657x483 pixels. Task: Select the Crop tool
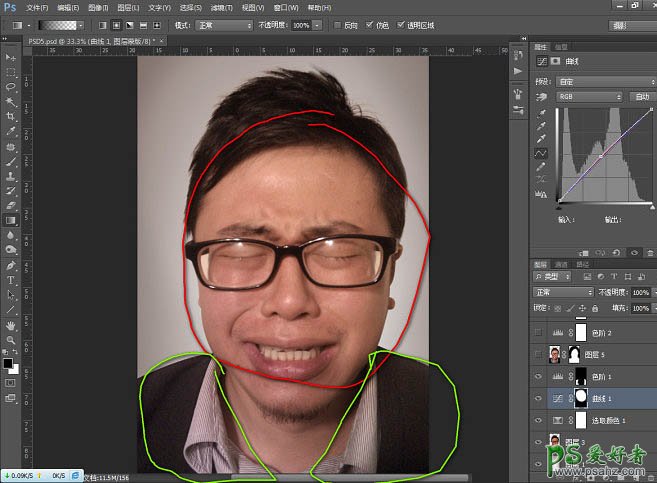(10, 116)
